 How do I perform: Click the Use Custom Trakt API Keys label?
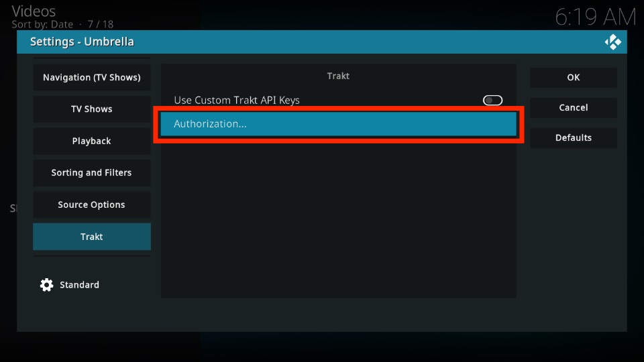(237, 100)
